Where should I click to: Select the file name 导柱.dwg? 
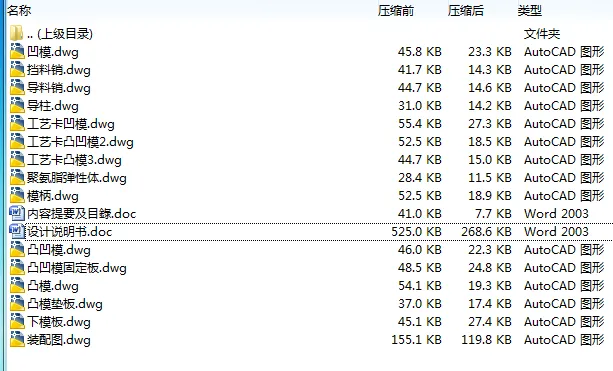pos(53,106)
